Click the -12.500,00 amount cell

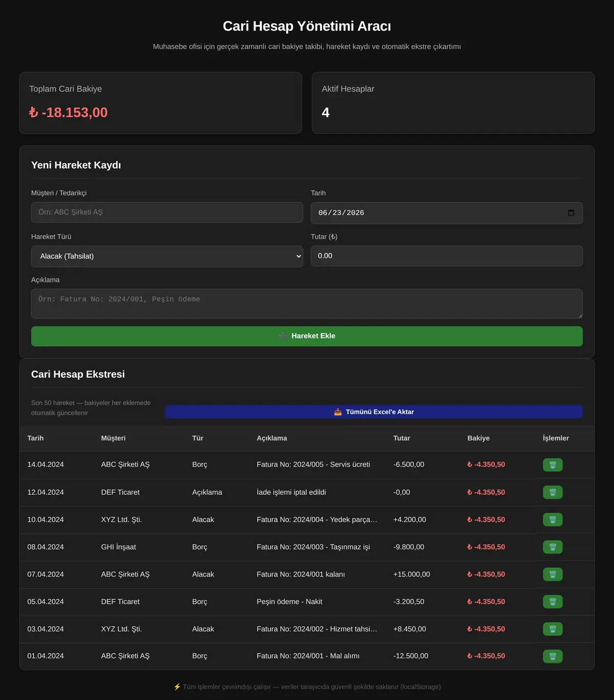[x=411, y=656]
